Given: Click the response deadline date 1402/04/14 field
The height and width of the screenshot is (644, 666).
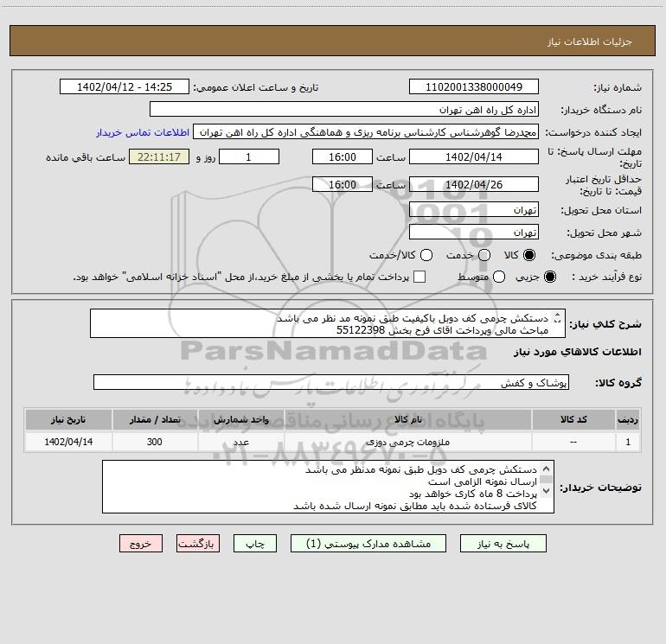Looking at the screenshot, I should [x=474, y=156].
